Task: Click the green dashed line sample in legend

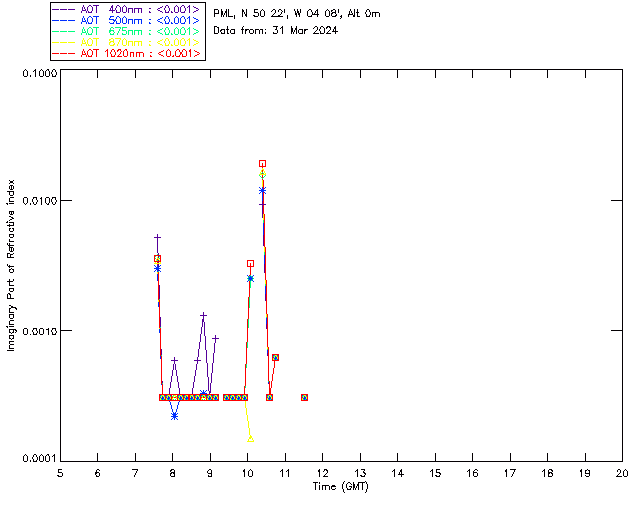Action: (x=64, y=31)
